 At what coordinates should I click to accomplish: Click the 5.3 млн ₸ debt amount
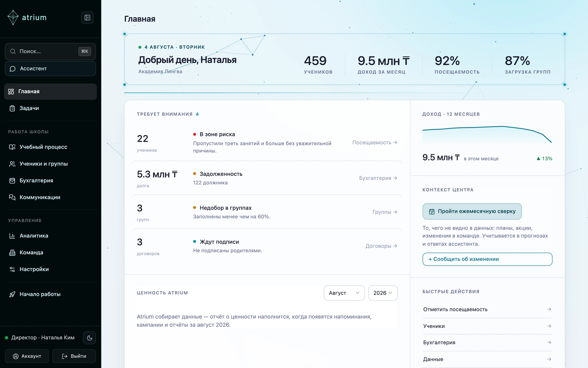157,175
